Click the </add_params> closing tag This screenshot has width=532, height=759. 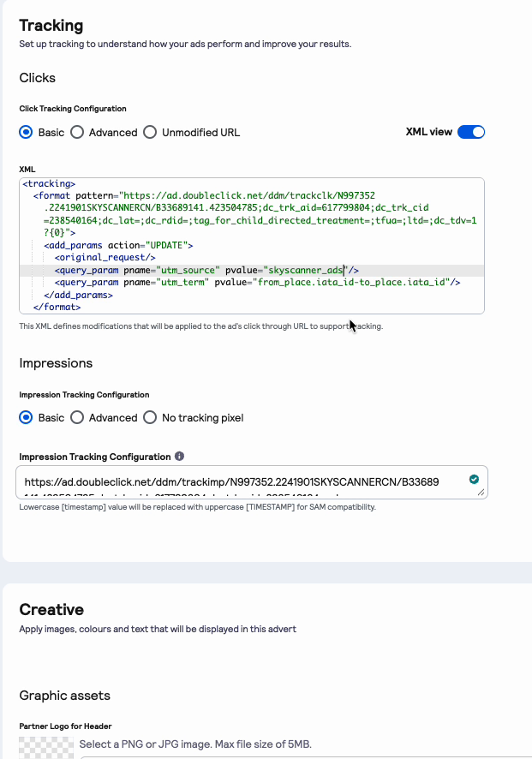pyautogui.click(x=79, y=295)
